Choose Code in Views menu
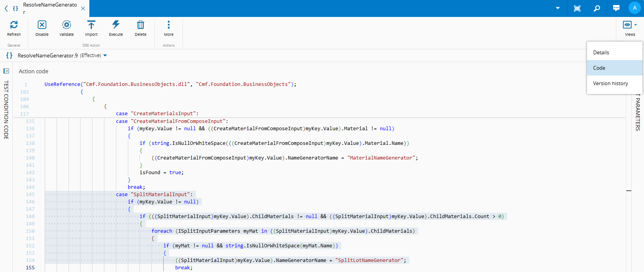The width and height of the screenshot is (644, 272). click(x=599, y=68)
